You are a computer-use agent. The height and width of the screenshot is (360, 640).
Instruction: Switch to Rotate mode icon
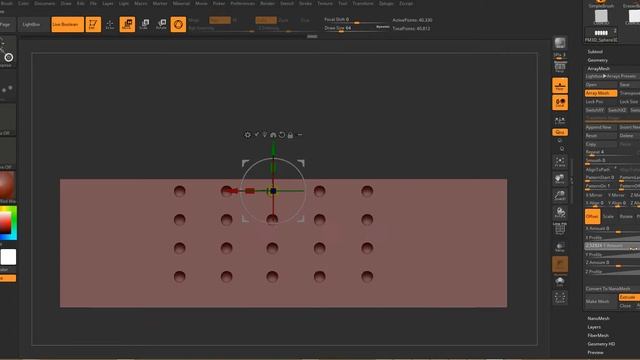161,24
